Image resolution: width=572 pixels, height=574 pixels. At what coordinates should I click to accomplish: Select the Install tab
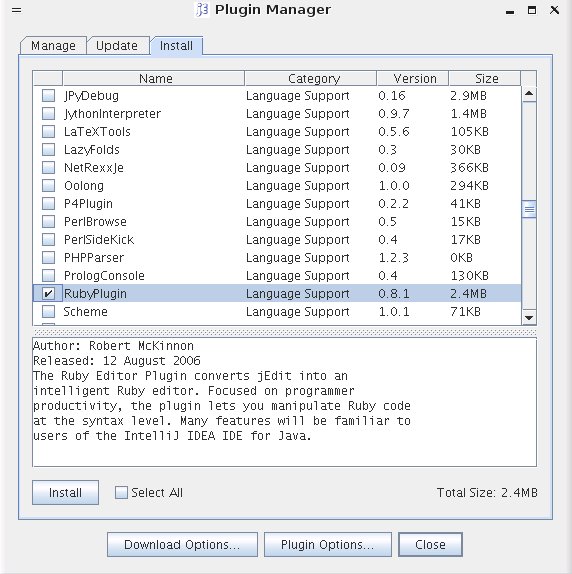click(x=176, y=46)
